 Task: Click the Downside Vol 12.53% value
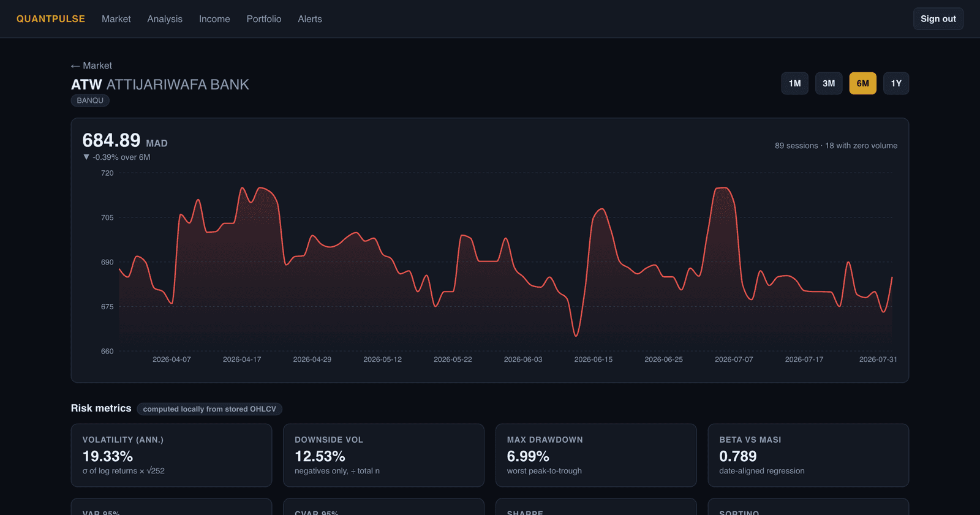point(320,456)
